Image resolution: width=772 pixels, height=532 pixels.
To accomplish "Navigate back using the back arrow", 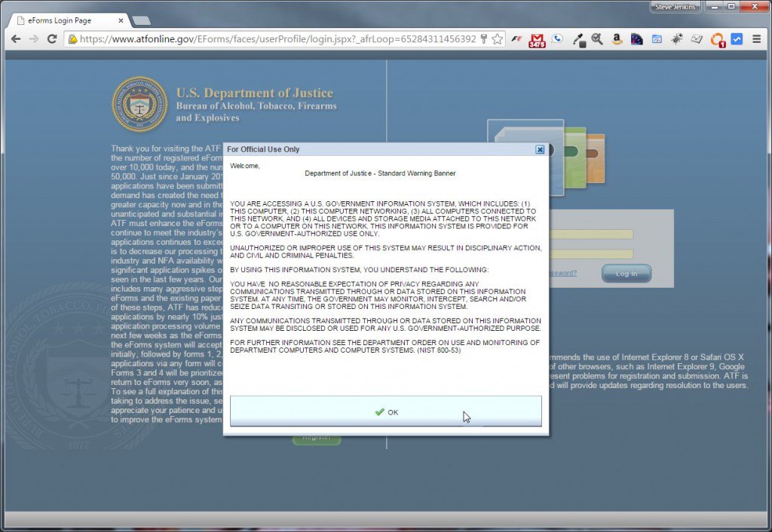I will (x=17, y=38).
